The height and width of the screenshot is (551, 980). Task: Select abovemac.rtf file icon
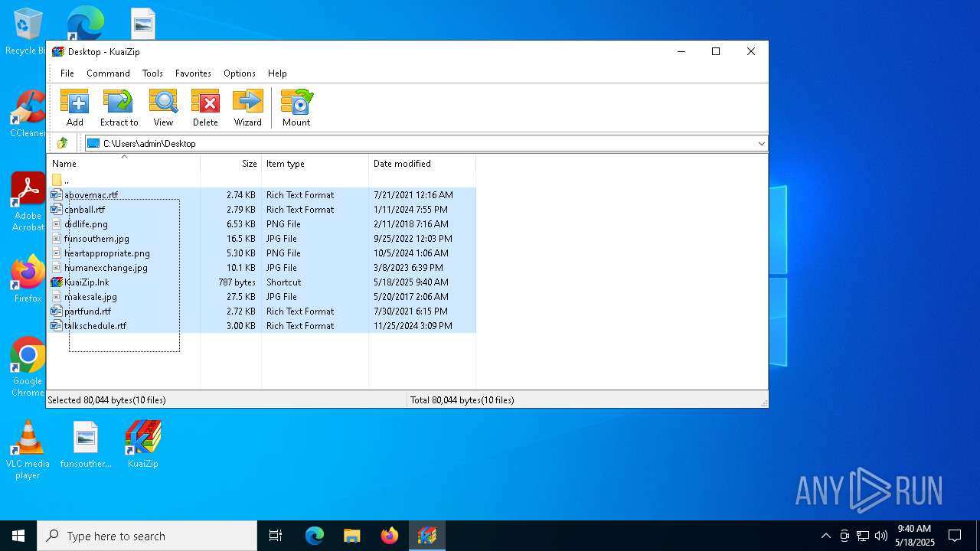coord(56,195)
